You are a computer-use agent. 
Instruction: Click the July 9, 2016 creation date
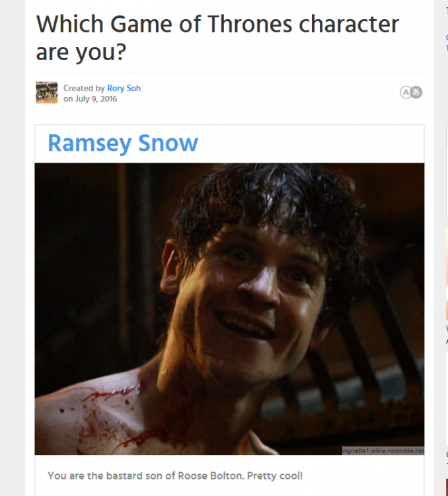click(96, 99)
